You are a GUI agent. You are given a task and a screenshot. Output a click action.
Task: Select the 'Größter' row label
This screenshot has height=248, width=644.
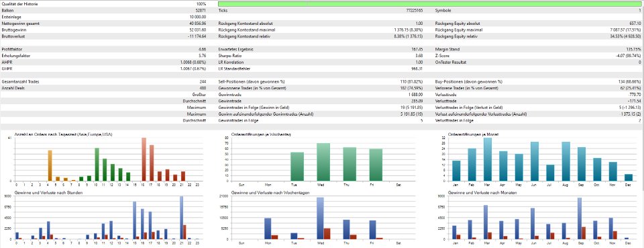[x=200, y=94]
